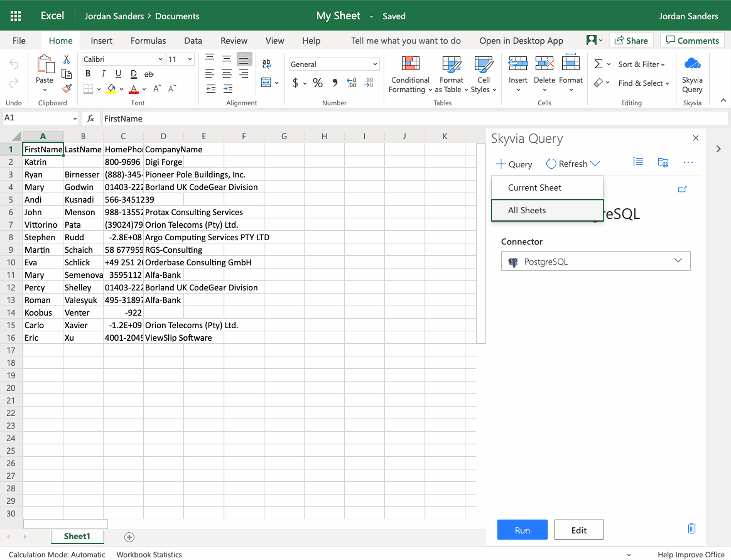Expand the PostgreSQL connector dropdown

(595, 261)
